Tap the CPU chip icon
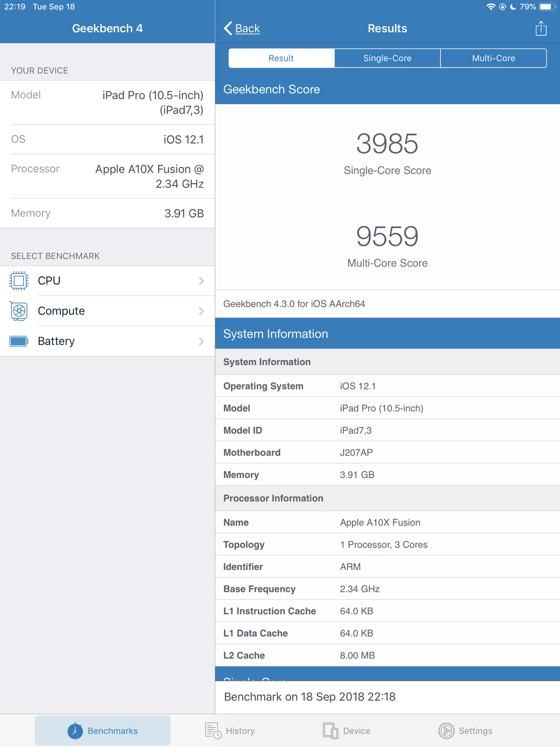The image size is (560, 747). tap(19, 281)
